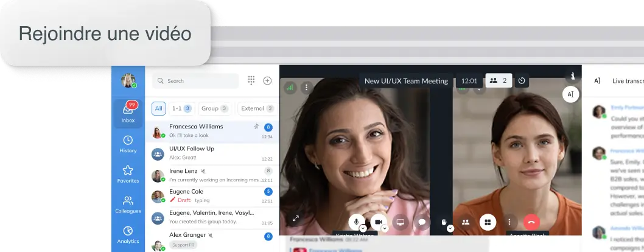This screenshot has width=644, height=252.
Task: Click the plus icon to start new chat
Action: (x=267, y=81)
